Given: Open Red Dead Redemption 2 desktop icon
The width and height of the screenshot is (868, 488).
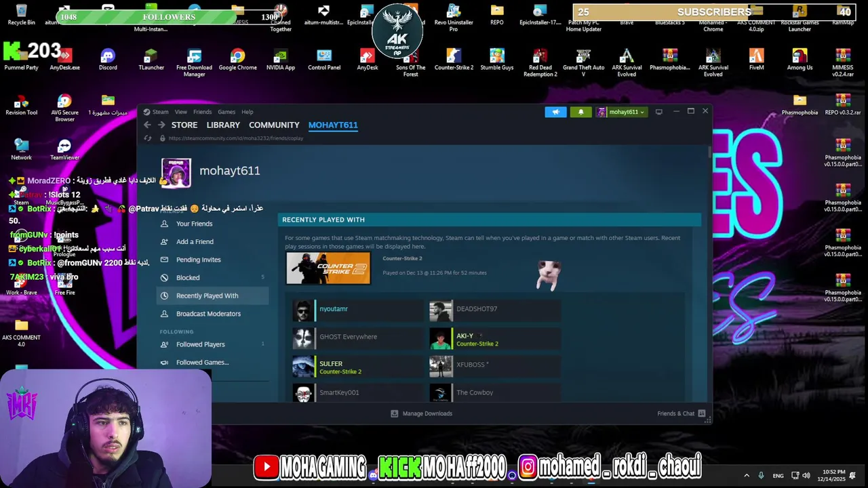Looking at the screenshot, I should pyautogui.click(x=540, y=62).
